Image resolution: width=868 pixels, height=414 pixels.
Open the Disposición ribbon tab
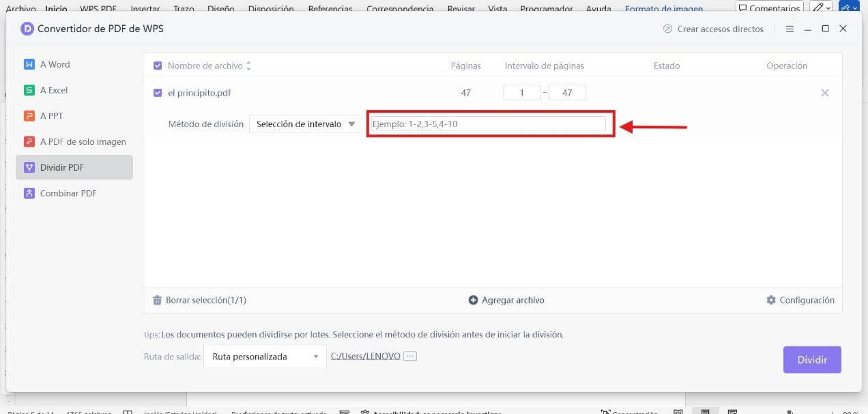pyautogui.click(x=271, y=9)
